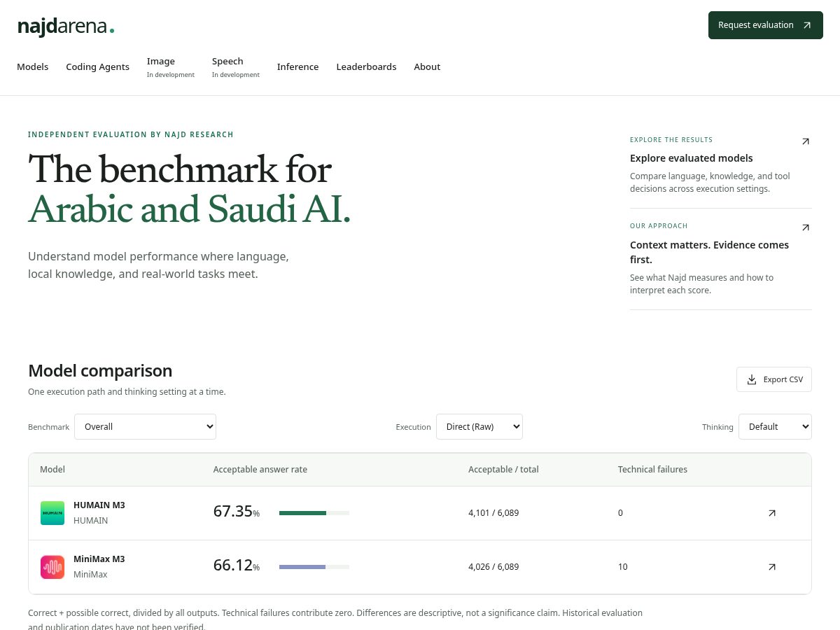Click the Benchmark label
Viewport: 840px width, 630px height.
pos(48,427)
